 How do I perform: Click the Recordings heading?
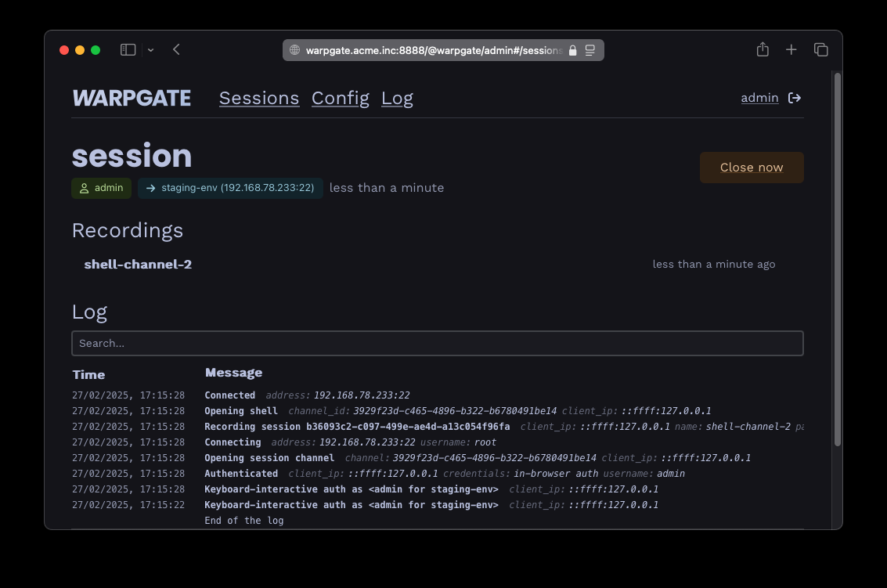128,230
